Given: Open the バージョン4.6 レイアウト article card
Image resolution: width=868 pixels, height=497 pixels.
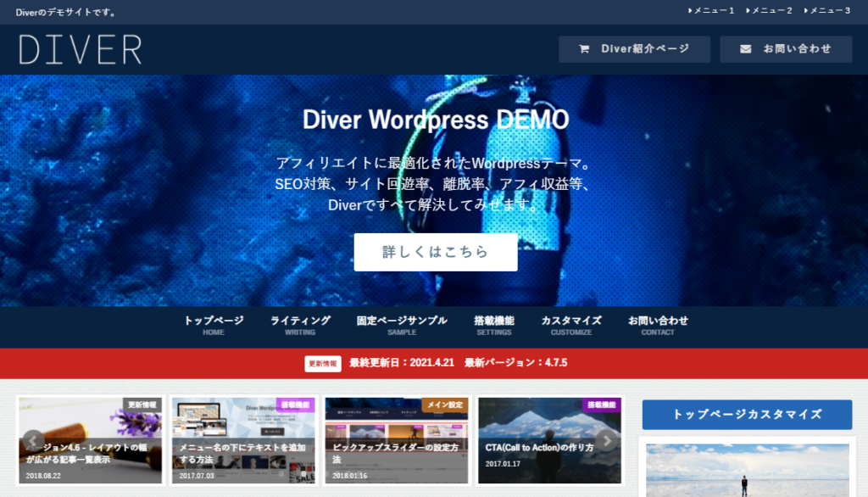Looking at the screenshot, I should (90, 440).
